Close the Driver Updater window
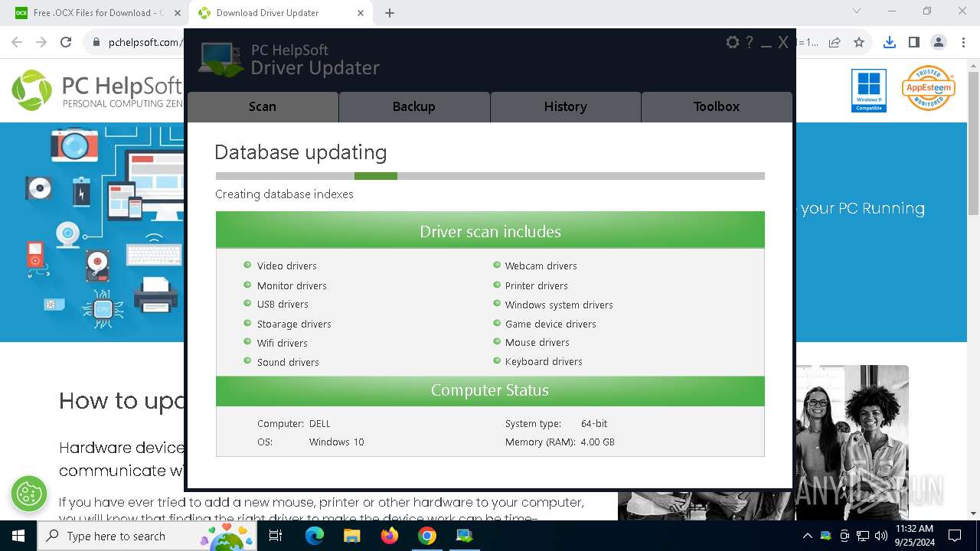Image resolution: width=980 pixels, height=551 pixels. tap(783, 43)
